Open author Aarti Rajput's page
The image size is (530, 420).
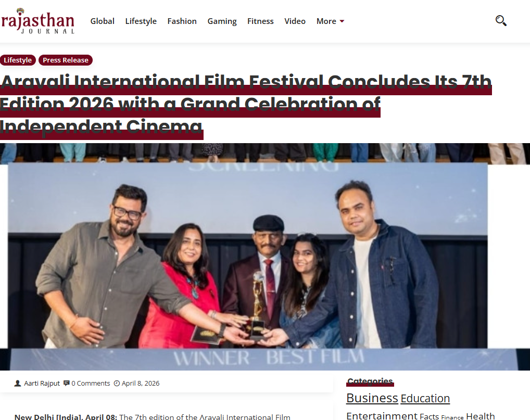[42, 383]
